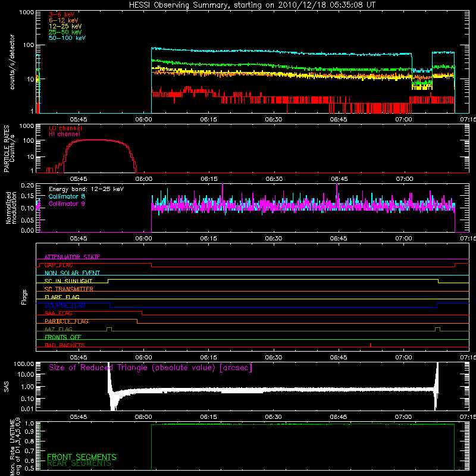Click 07:00 tick under the Flags panel
The width and height of the screenshot is (476, 476).
click(x=404, y=358)
